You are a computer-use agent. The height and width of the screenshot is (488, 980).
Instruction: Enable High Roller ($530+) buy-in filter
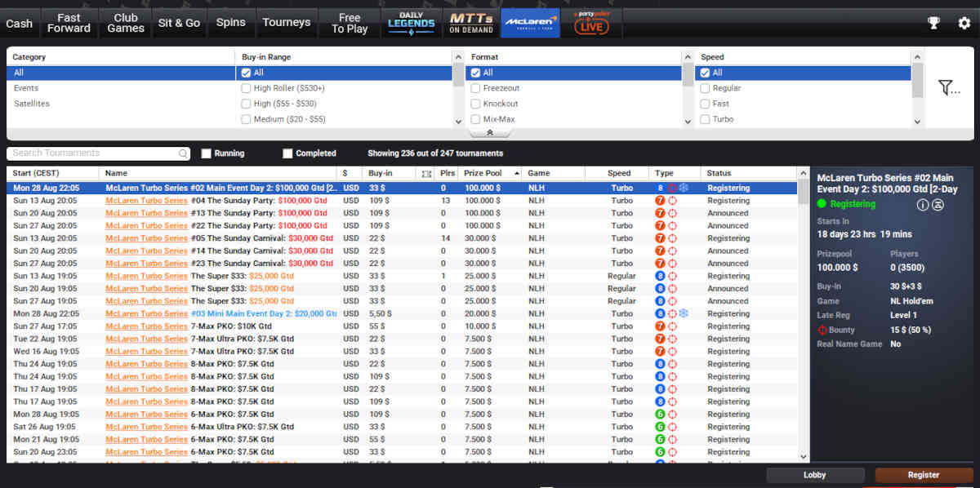coord(246,88)
